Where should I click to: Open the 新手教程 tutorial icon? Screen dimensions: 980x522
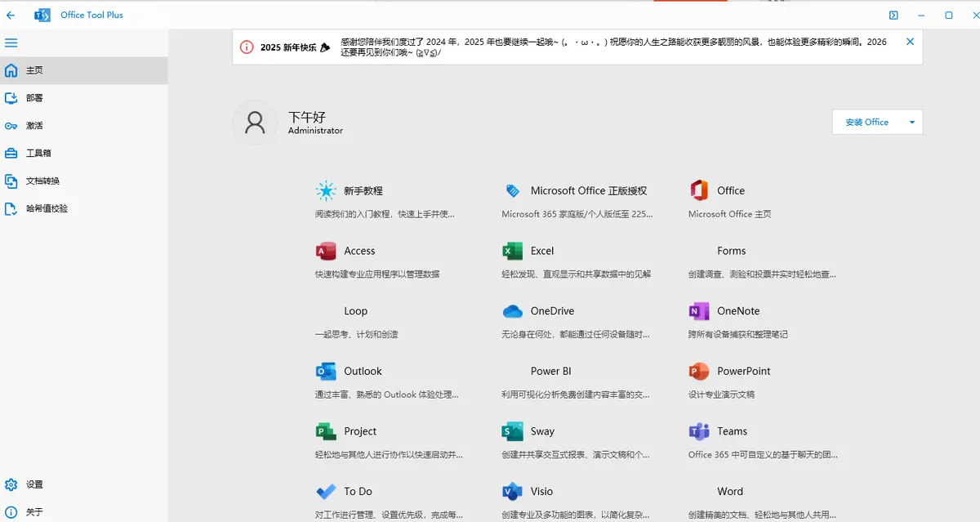[x=326, y=191]
